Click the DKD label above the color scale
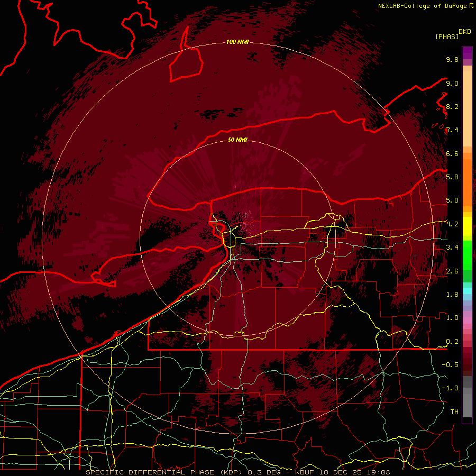The image size is (476, 476). coord(464,32)
